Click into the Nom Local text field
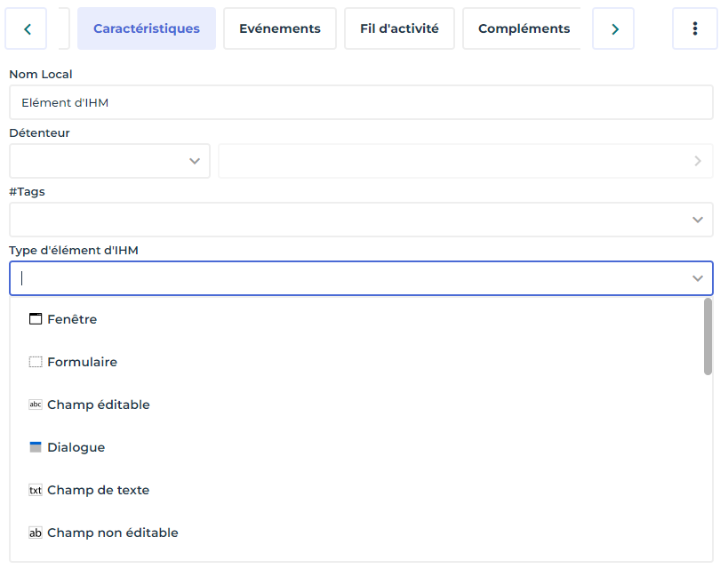 [361, 102]
